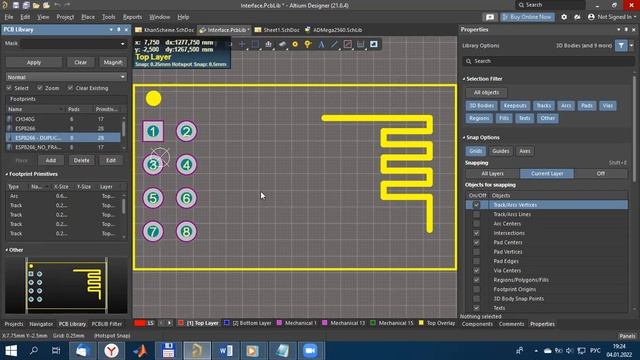Viewport: 640px width, 360px height.
Task: Enable Arc Centers snapping checkbox
Action: tap(476, 224)
